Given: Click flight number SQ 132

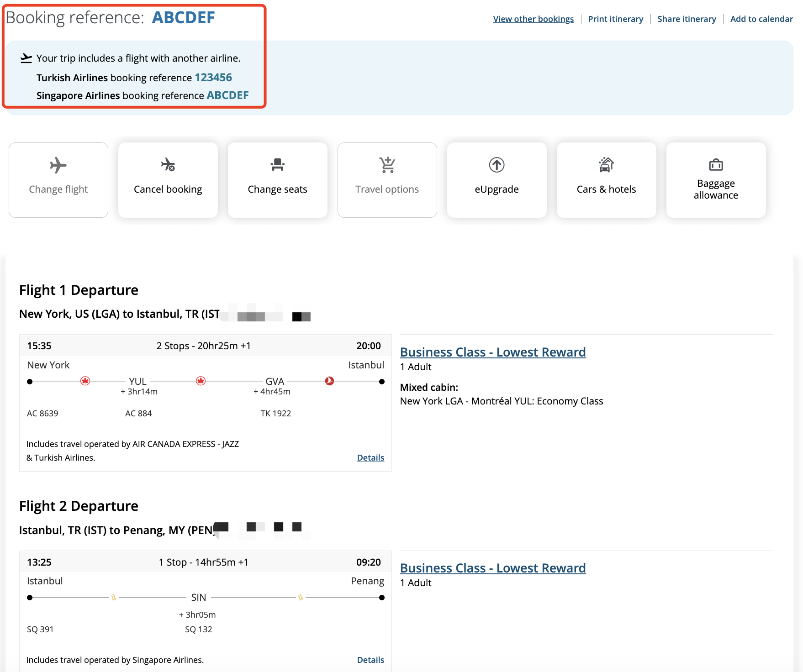Looking at the screenshot, I should coord(198,629).
